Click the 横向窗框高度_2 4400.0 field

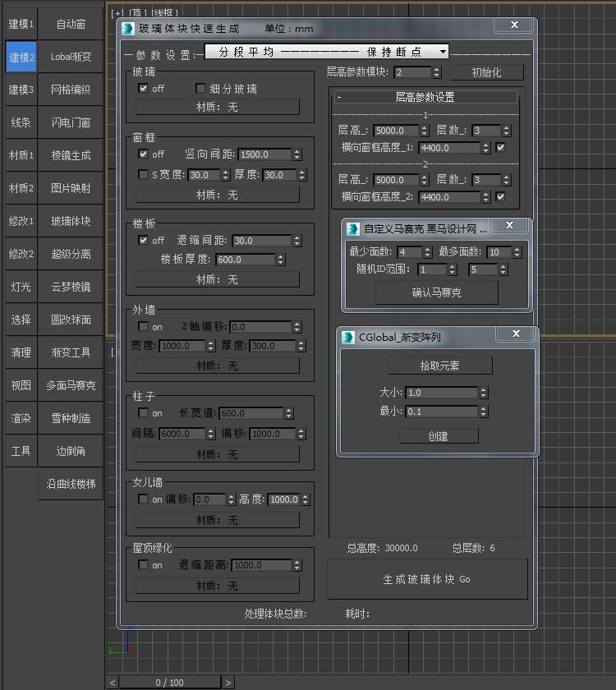tap(448, 197)
